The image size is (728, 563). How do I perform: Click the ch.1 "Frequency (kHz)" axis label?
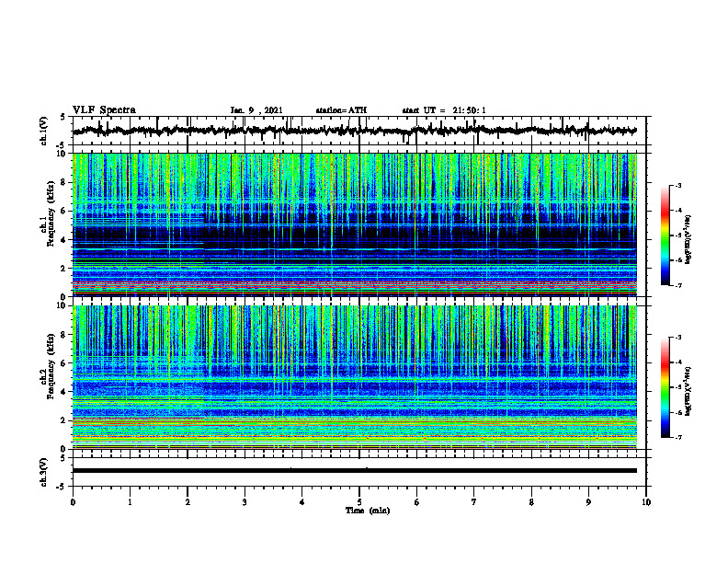coord(51,213)
